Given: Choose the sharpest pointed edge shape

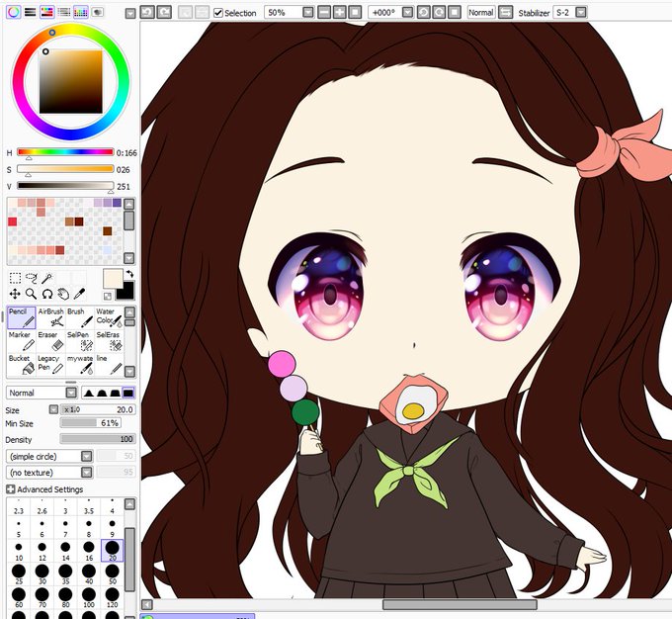Looking at the screenshot, I should pos(88,393).
